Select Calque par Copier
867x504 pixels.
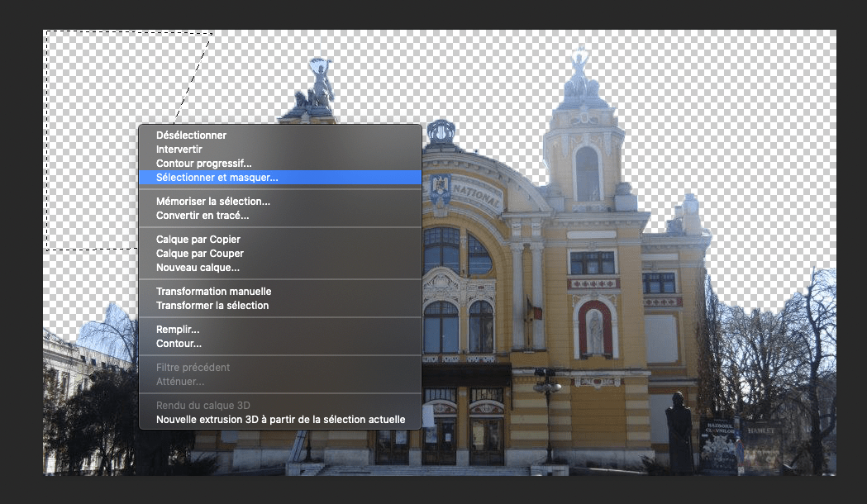click(198, 239)
